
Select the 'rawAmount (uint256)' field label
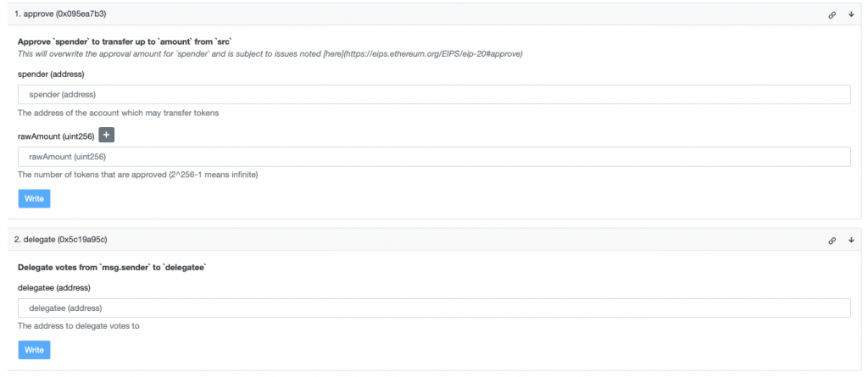click(56, 136)
